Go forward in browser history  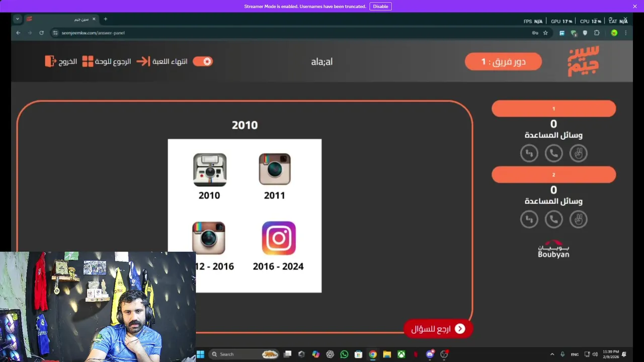30,33
